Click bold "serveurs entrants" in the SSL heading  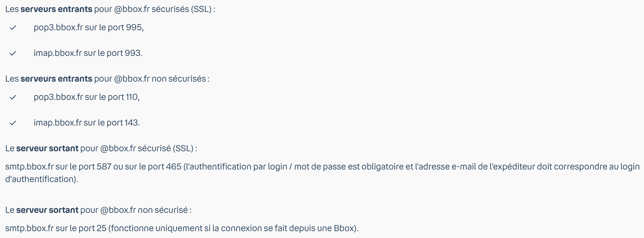click(56, 9)
